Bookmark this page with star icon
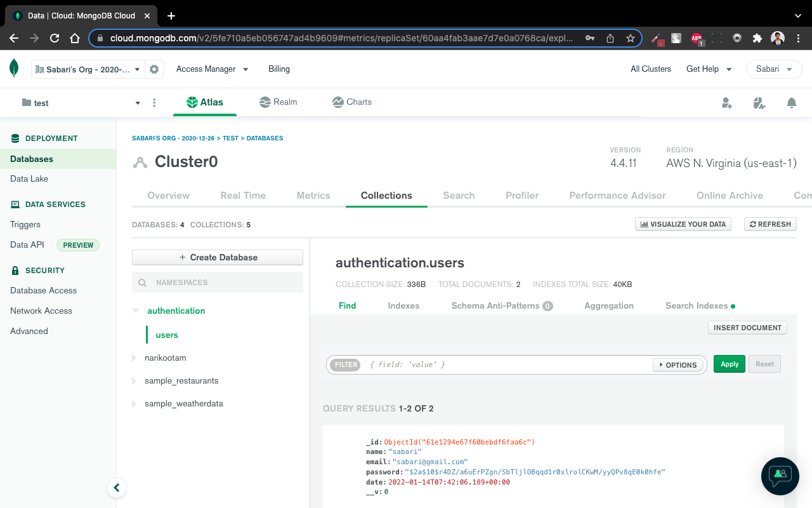Image resolution: width=812 pixels, height=508 pixels. [x=631, y=38]
